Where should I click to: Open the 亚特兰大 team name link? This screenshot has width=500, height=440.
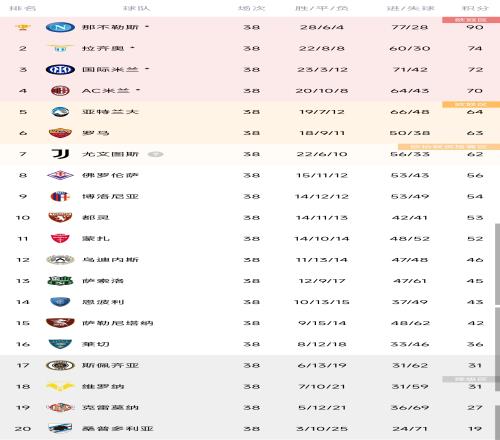click(110, 112)
